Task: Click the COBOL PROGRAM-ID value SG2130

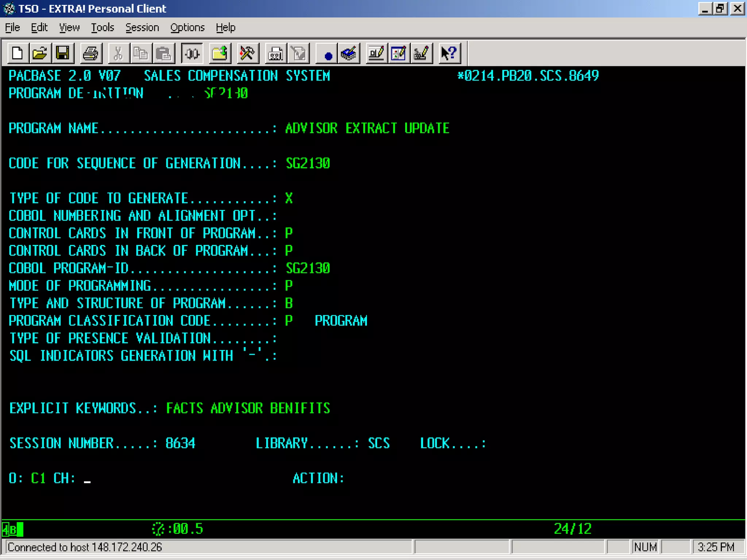Action: pyautogui.click(x=308, y=268)
